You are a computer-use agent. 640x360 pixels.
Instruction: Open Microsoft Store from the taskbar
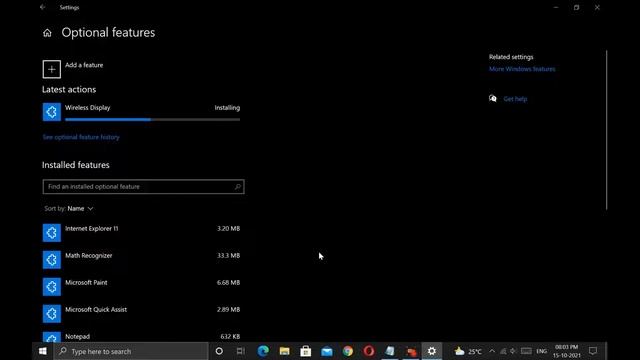point(306,351)
